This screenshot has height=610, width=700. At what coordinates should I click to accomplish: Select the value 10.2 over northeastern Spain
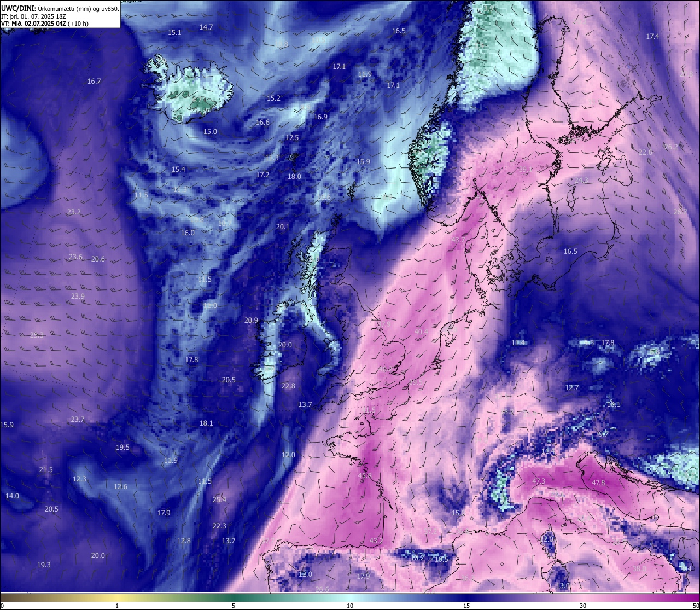(418, 558)
